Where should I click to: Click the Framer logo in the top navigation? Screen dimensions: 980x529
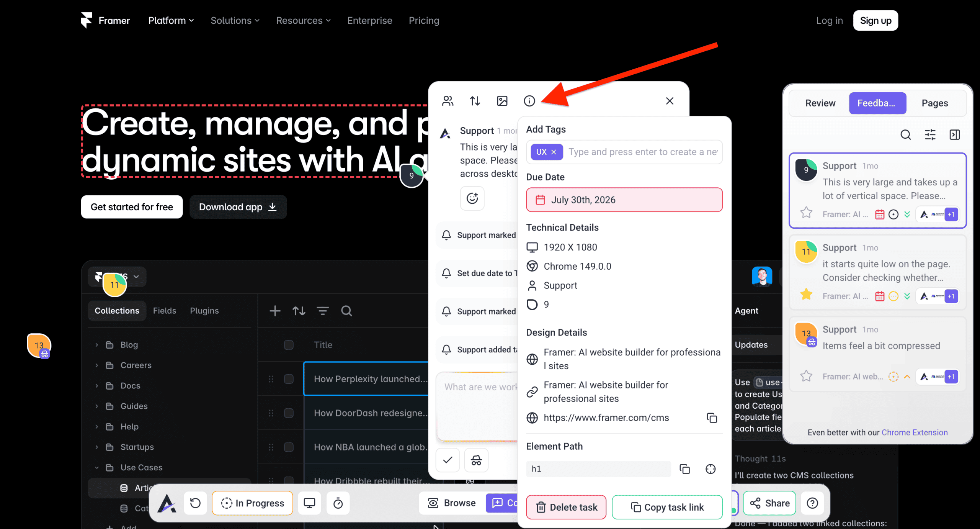pos(105,20)
